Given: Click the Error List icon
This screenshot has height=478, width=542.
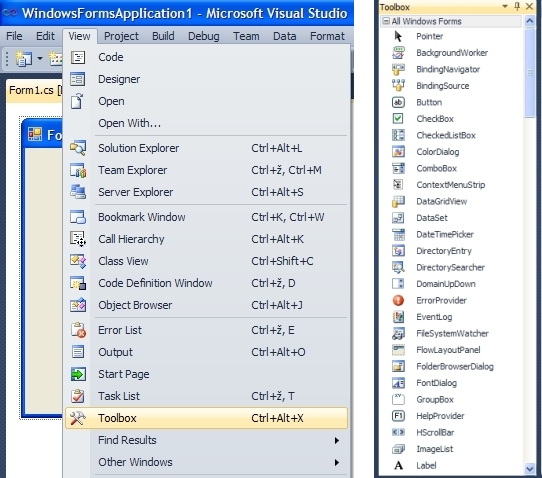Looking at the screenshot, I should pos(78,330).
